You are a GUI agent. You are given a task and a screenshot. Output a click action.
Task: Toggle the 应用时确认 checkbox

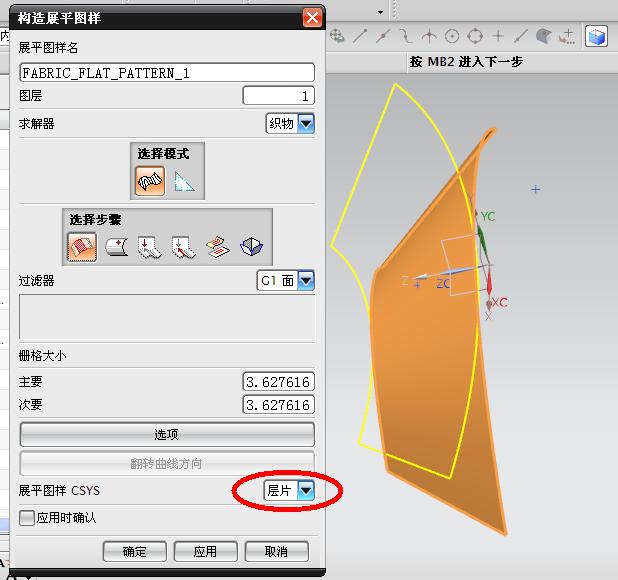tap(27, 518)
